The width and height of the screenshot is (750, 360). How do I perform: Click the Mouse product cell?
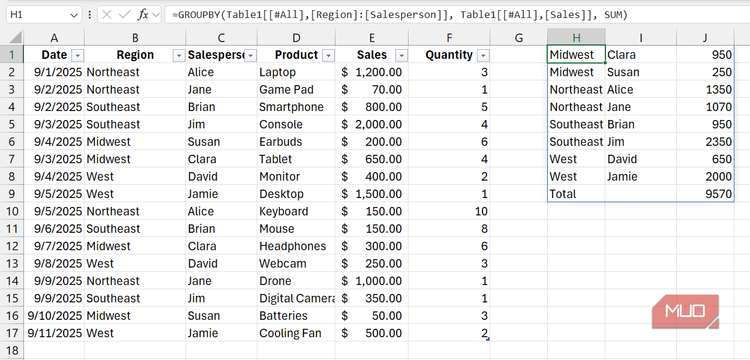point(297,229)
